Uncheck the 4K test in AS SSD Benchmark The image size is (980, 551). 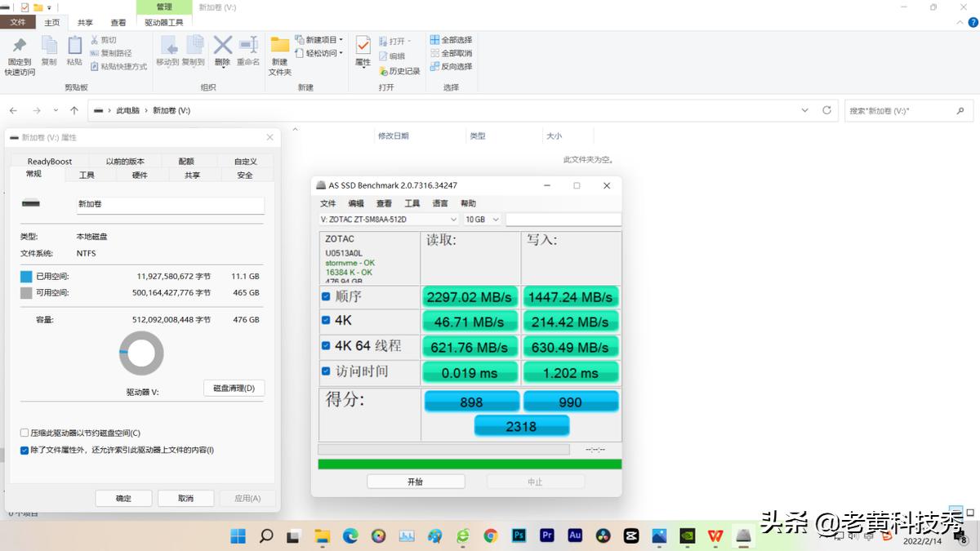(325, 321)
